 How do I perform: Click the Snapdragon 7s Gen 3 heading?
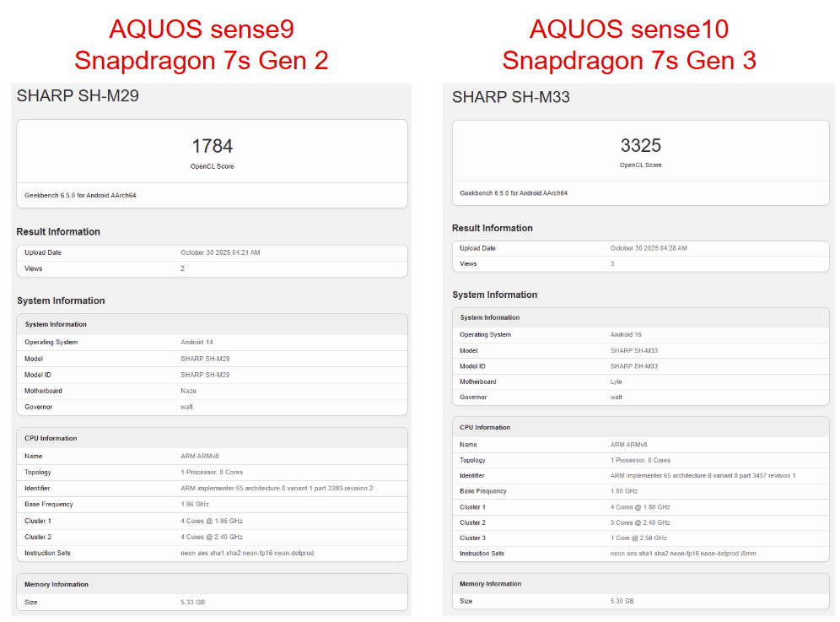point(629,61)
